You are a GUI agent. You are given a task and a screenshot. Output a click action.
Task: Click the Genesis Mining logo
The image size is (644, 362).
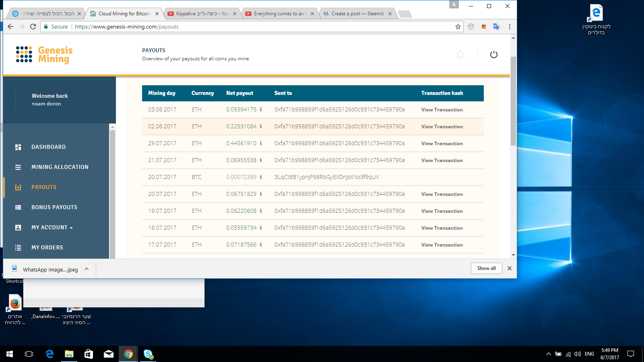click(44, 55)
